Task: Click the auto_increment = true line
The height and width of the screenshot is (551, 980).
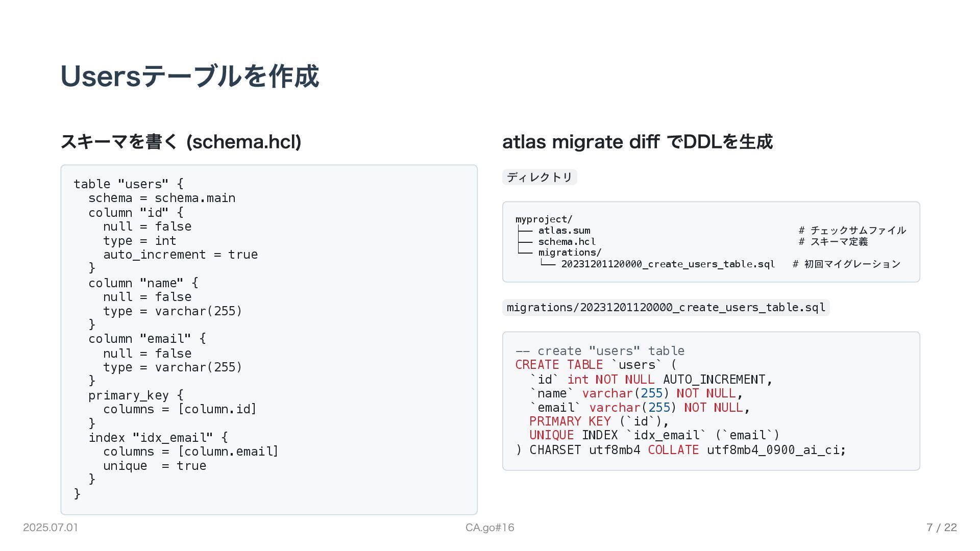Action: coord(180,255)
